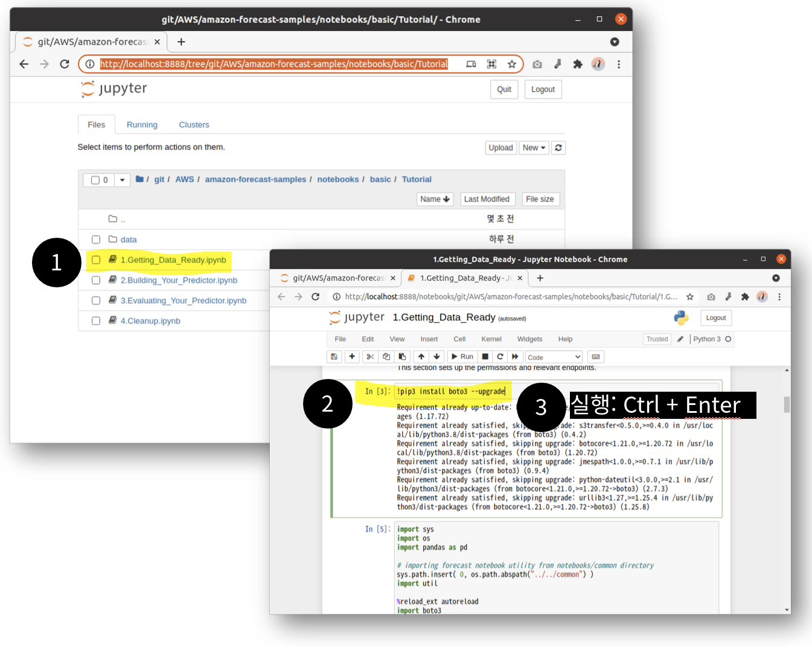Go to root folder icon in breadcrumb
This screenshot has height=647, width=812.
[140, 179]
